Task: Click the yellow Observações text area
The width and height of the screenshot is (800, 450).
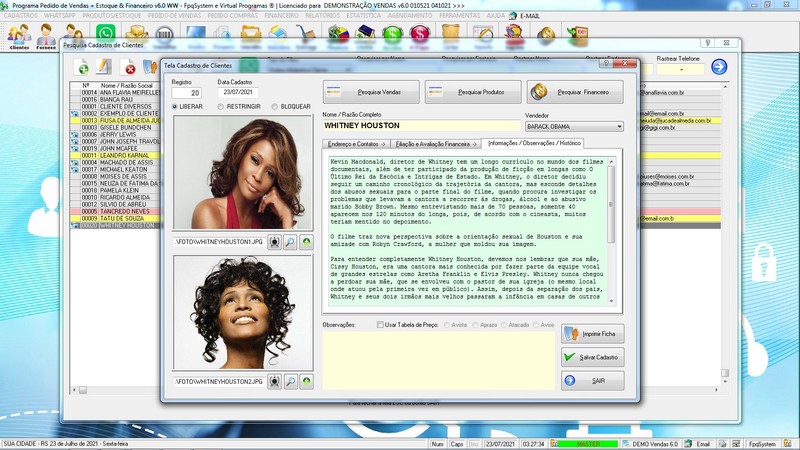Action: 438,361
